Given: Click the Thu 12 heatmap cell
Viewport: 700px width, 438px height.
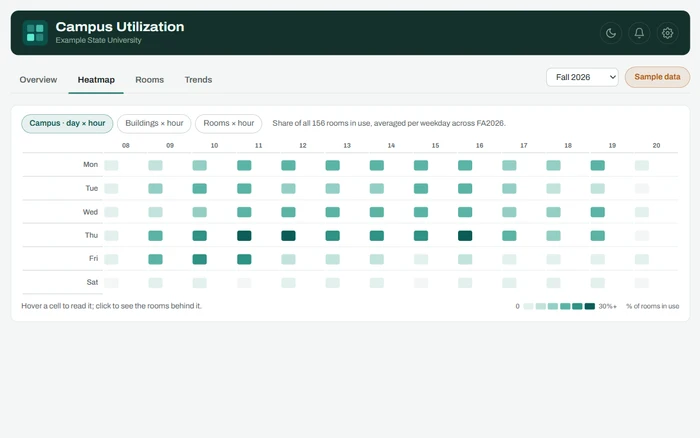Looking at the screenshot, I should 288,235.
